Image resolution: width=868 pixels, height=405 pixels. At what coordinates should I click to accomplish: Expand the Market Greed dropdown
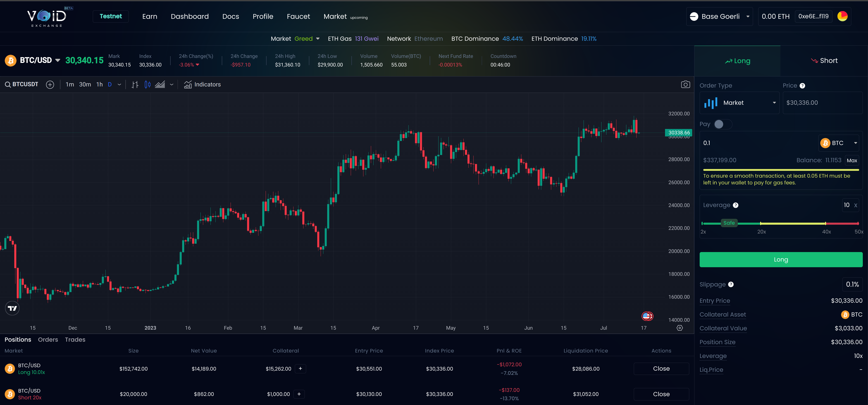click(x=318, y=39)
